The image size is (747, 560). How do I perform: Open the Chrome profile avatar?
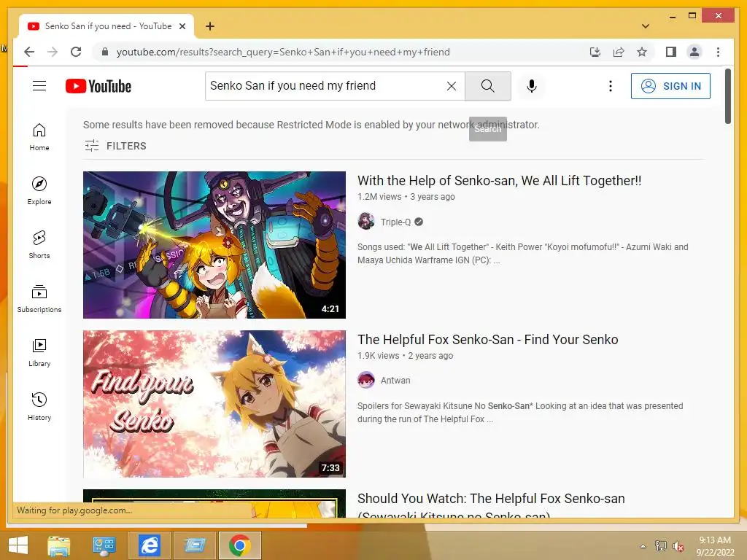pos(694,52)
